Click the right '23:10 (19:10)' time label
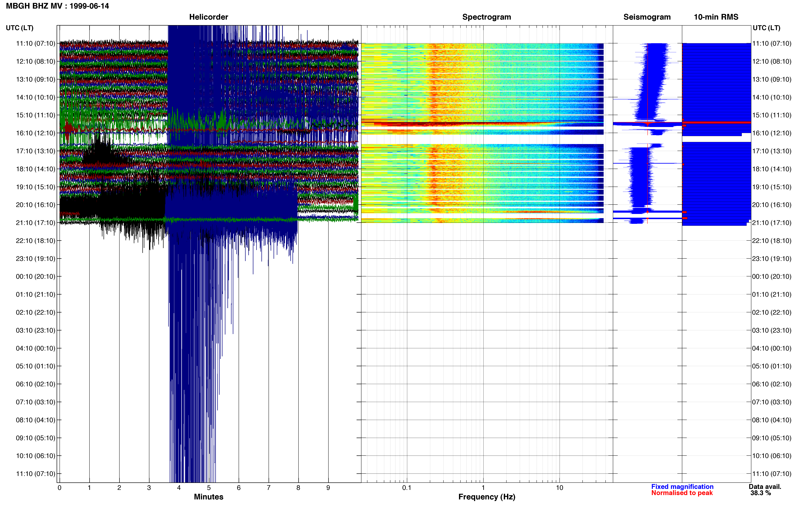Screen dimensions: 812x508 tap(772, 259)
